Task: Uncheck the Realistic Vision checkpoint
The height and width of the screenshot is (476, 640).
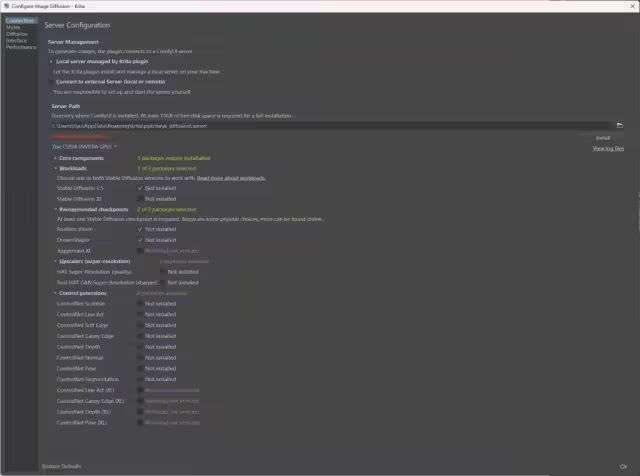Action: pos(140,229)
